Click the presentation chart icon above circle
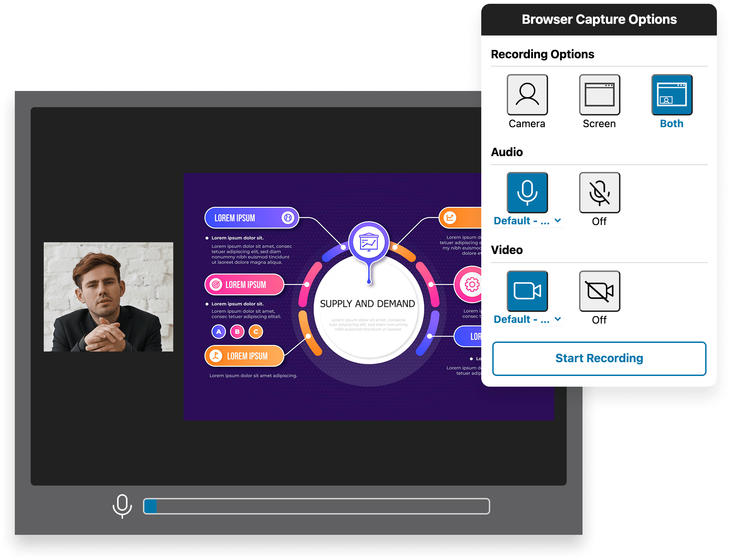Image resolution: width=731 pixels, height=560 pixels. tap(369, 242)
